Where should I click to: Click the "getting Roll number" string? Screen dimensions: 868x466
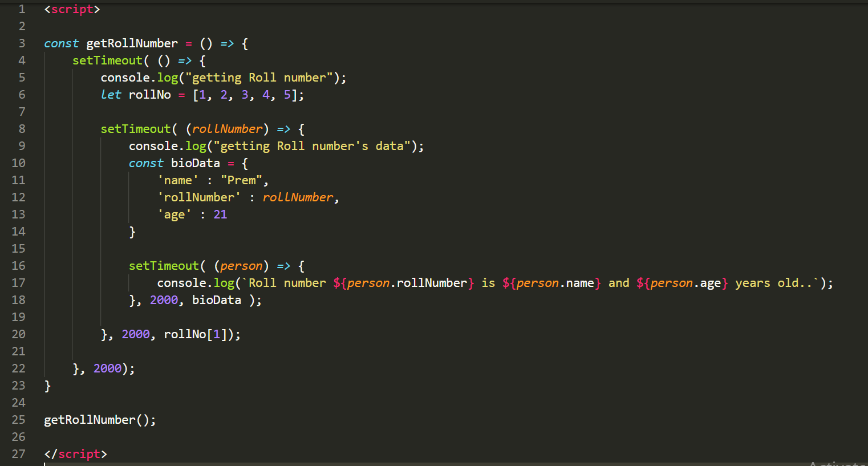click(259, 78)
